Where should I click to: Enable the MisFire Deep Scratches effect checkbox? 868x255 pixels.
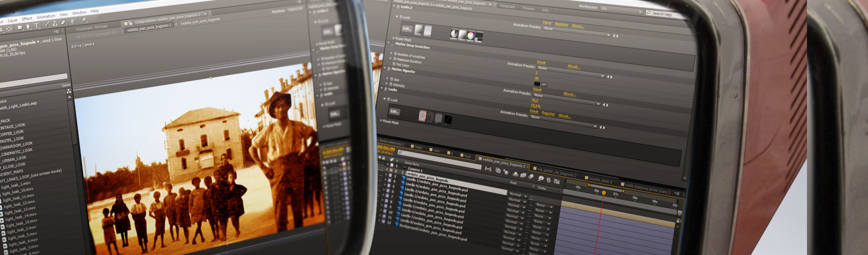coord(392,43)
